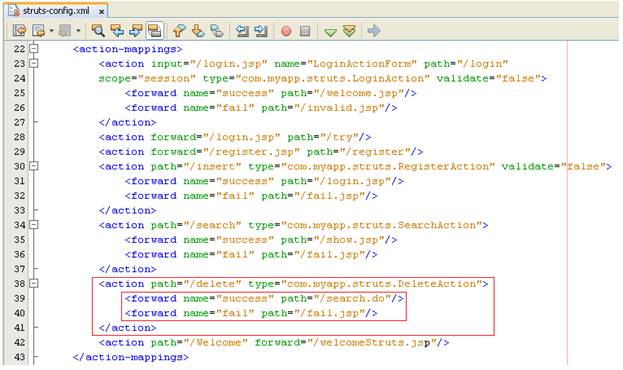623x370 pixels.
Task: Toggle highlight search results
Action: pos(154,31)
